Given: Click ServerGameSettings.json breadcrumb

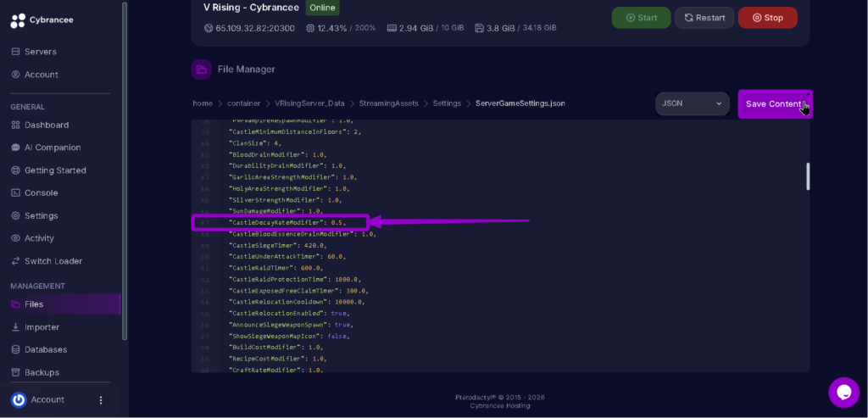Looking at the screenshot, I should 520,103.
